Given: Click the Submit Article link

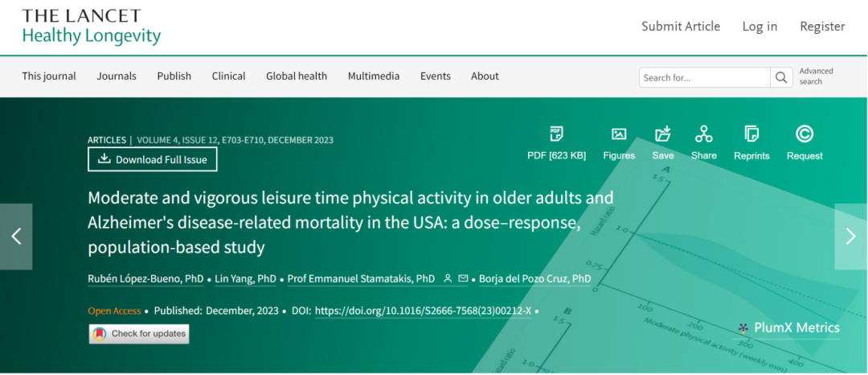Looking at the screenshot, I should (681, 27).
